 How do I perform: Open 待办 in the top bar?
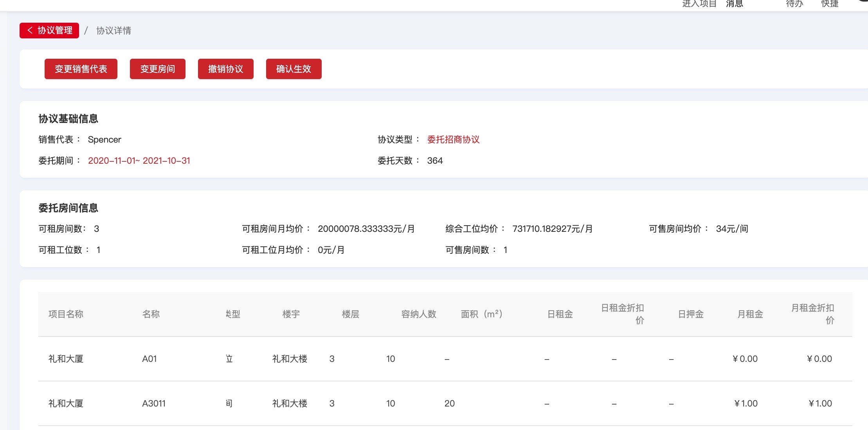pos(794,4)
